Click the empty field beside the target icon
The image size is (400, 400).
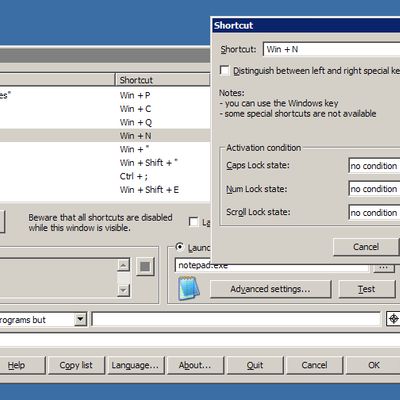(x=236, y=319)
